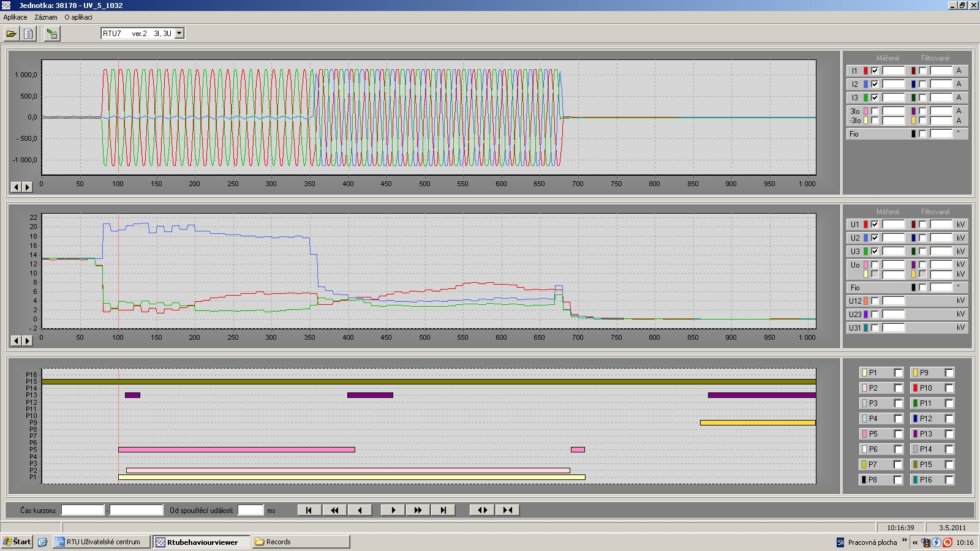Enable the filtered I1 checkbox
The image size is (980, 551).
922,71
